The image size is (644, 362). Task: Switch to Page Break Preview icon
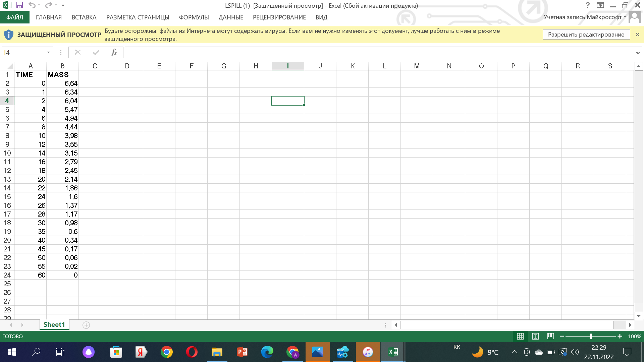point(550,336)
